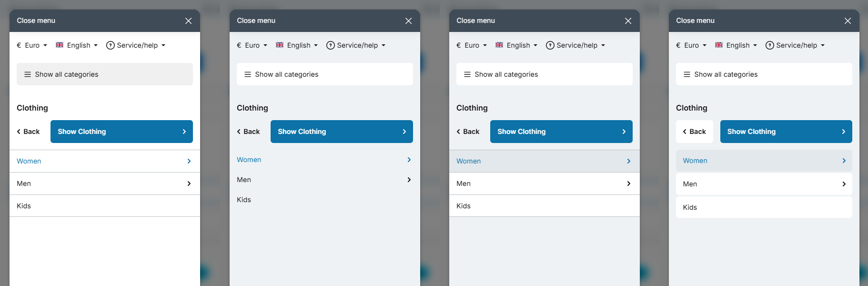Click the X icon on the rightmost menu panel
This screenshot has width=868, height=286.
pos(848,21)
